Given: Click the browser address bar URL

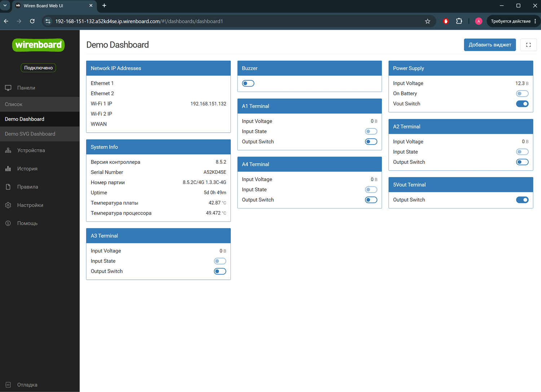Looking at the screenshot, I should pos(139,21).
